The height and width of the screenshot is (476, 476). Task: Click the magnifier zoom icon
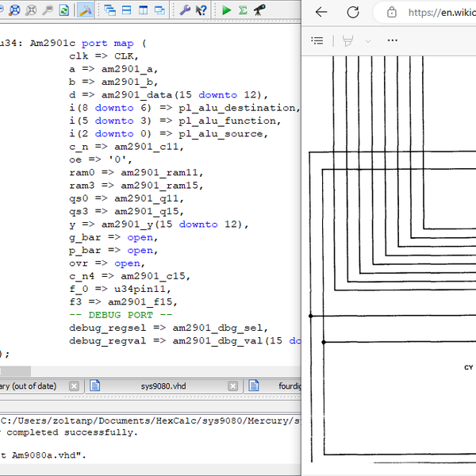pyautogui.click(x=48, y=11)
